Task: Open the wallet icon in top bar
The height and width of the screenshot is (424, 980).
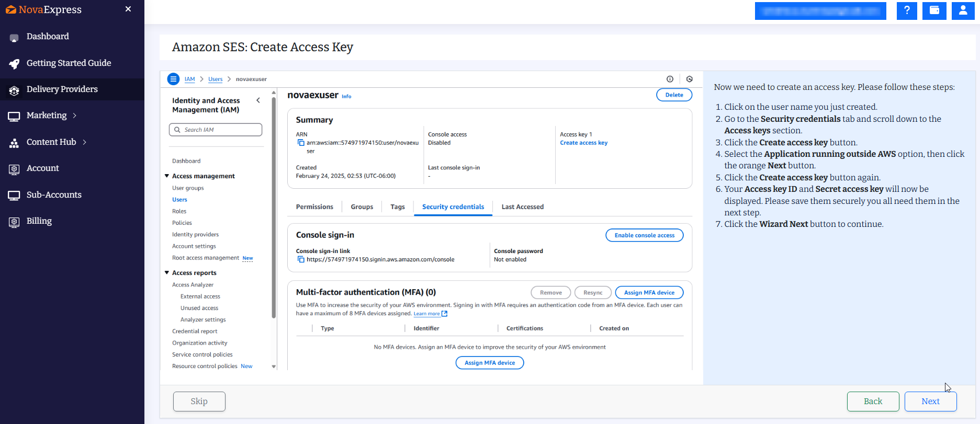Action: 934,10
